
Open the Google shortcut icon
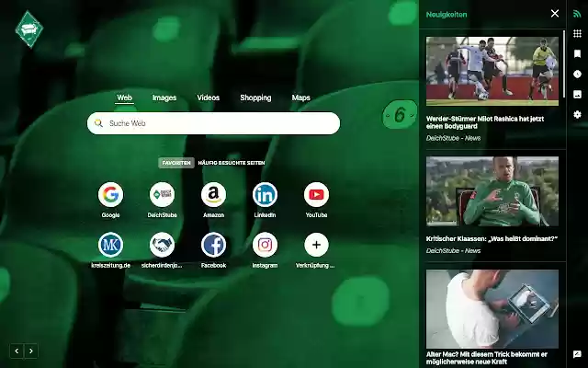coord(110,194)
